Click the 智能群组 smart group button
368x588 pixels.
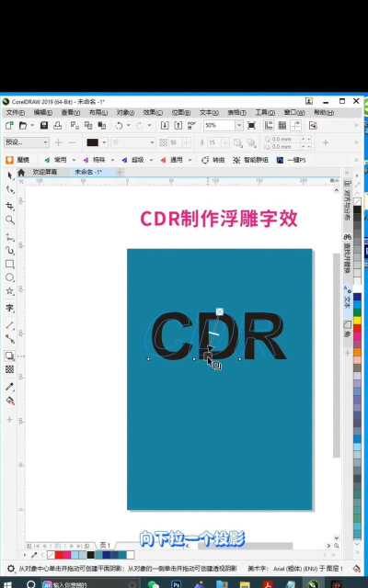250,160
